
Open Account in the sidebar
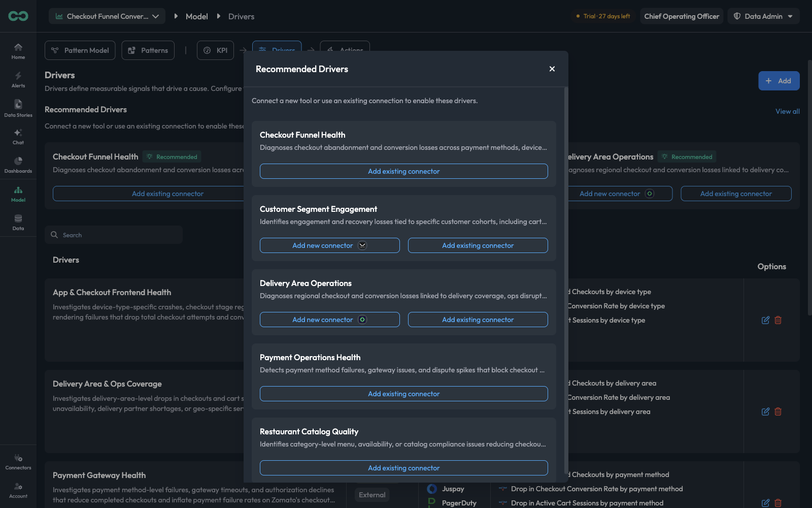point(18,490)
